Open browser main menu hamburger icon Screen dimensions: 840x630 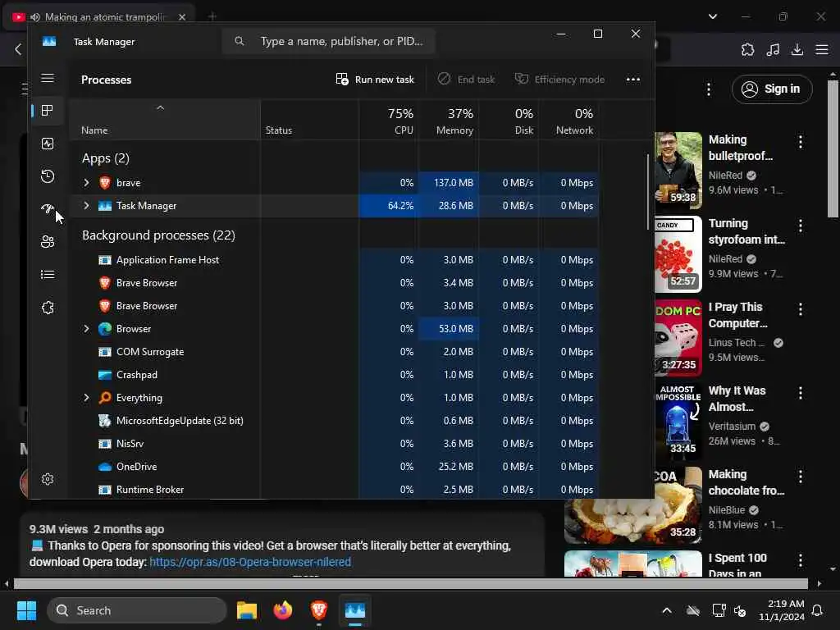pos(822,50)
